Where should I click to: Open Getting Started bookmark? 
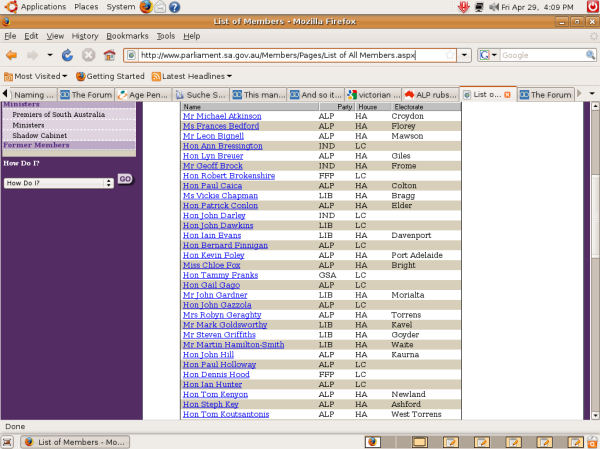point(110,76)
